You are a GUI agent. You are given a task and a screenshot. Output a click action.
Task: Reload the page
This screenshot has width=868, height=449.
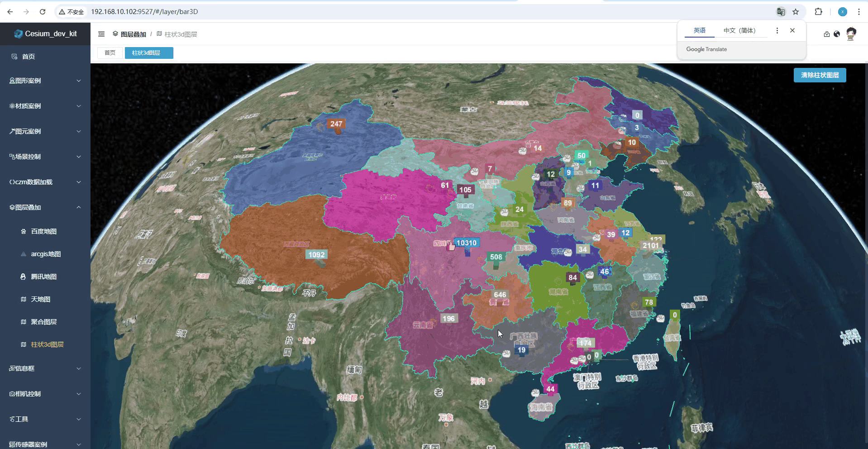pyautogui.click(x=43, y=12)
